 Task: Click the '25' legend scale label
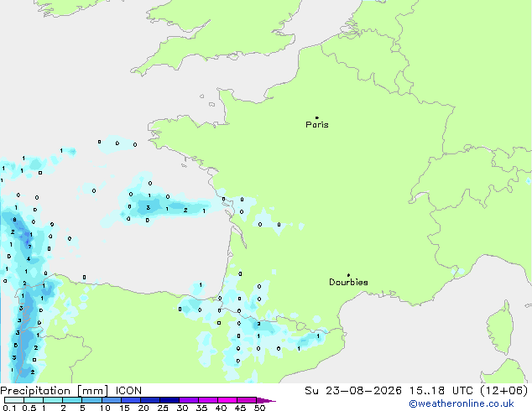[163, 408]
